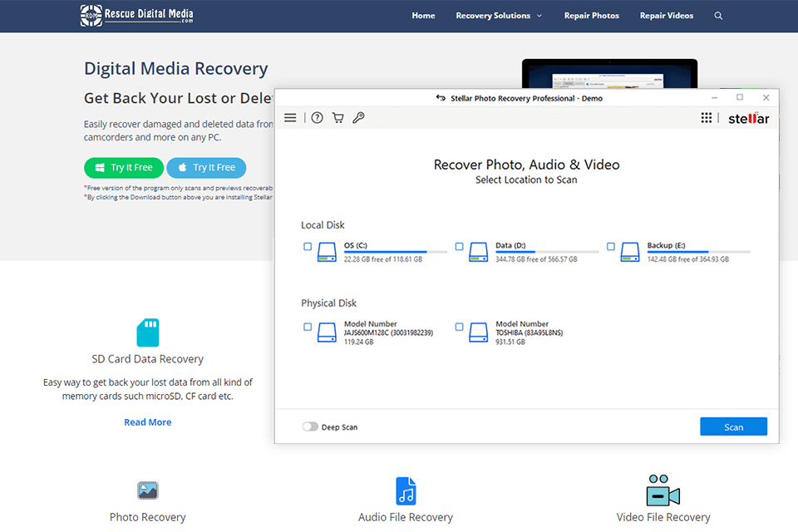
Task: Click the activation key icon
Action: point(358,118)
